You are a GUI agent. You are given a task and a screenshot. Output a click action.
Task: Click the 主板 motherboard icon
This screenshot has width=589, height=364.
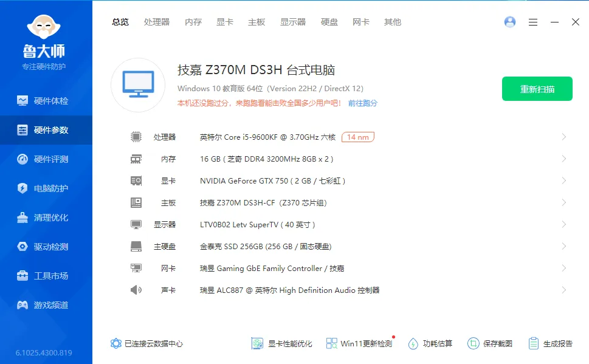[x=136, y=203]
